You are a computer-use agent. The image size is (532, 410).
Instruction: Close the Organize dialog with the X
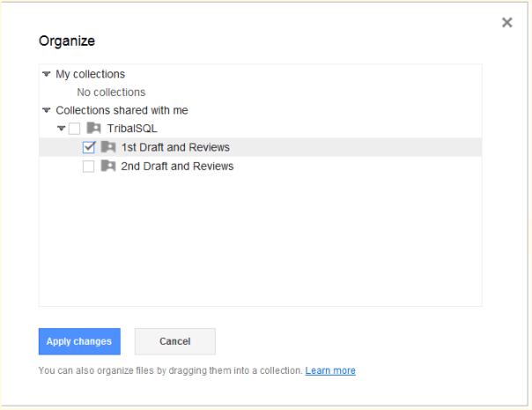click(506, 23)
